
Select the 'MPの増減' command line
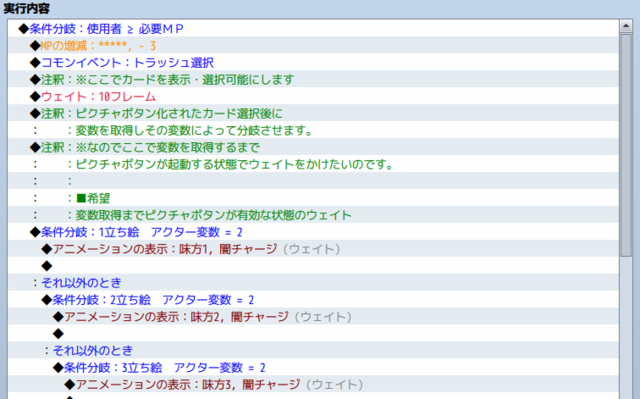tap(313, 45)
